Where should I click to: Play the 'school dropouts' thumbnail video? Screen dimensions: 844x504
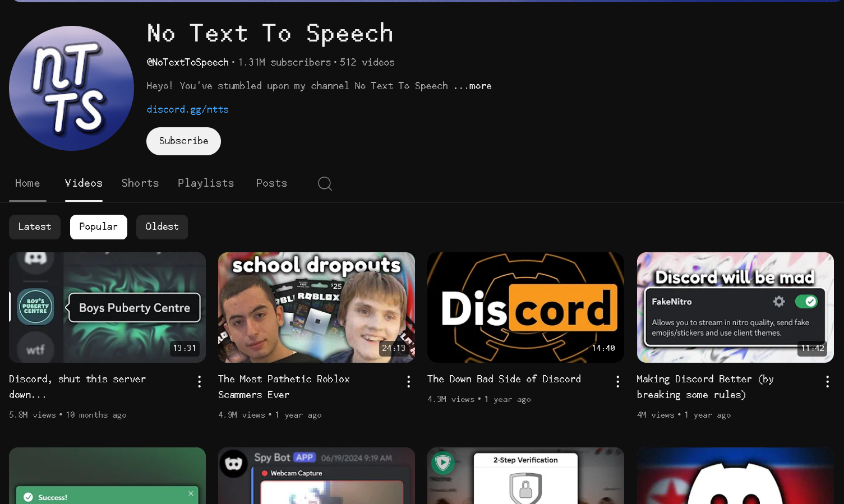(x=316, y=307)
